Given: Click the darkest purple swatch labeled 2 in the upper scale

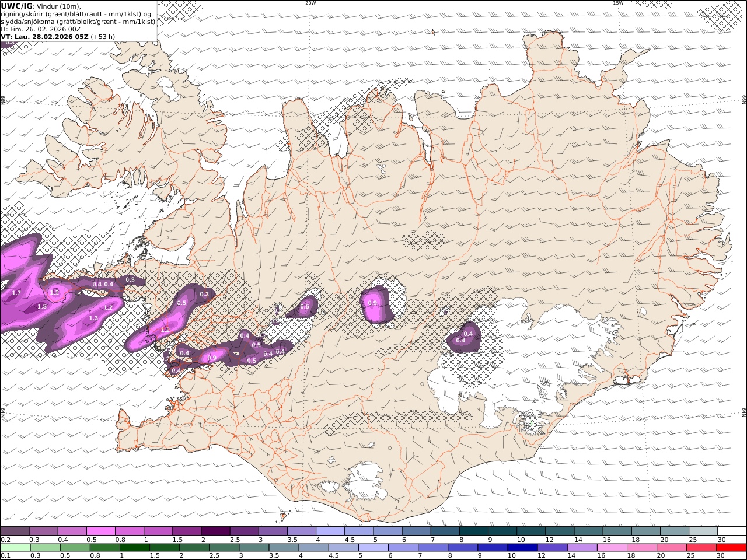Looking at the screenshot, I should 216,531.
